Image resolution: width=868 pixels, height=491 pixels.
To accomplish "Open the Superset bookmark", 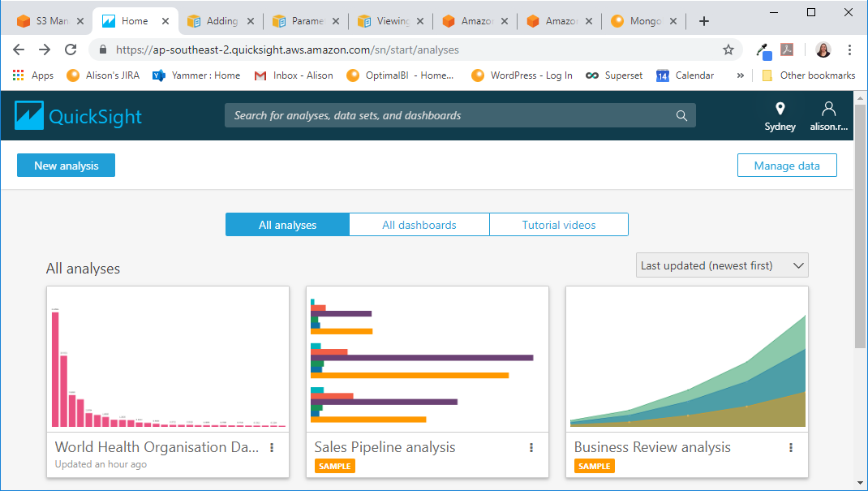I will [614, 75].
